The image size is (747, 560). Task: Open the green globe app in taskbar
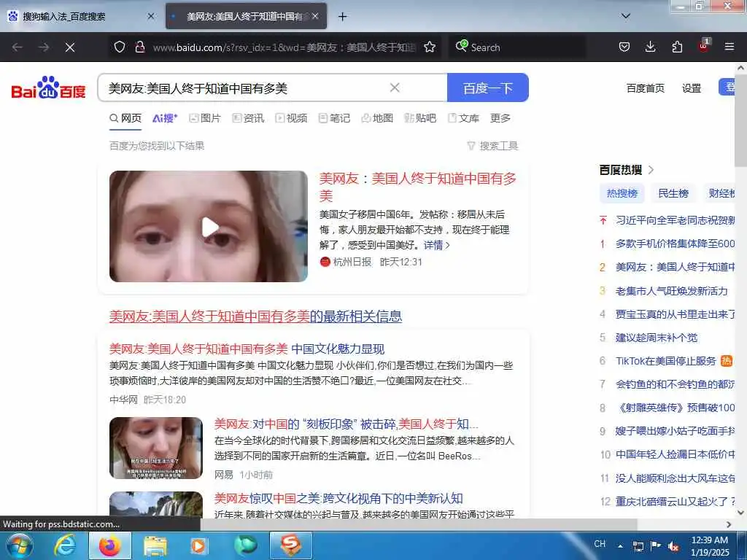pos(245,545)
